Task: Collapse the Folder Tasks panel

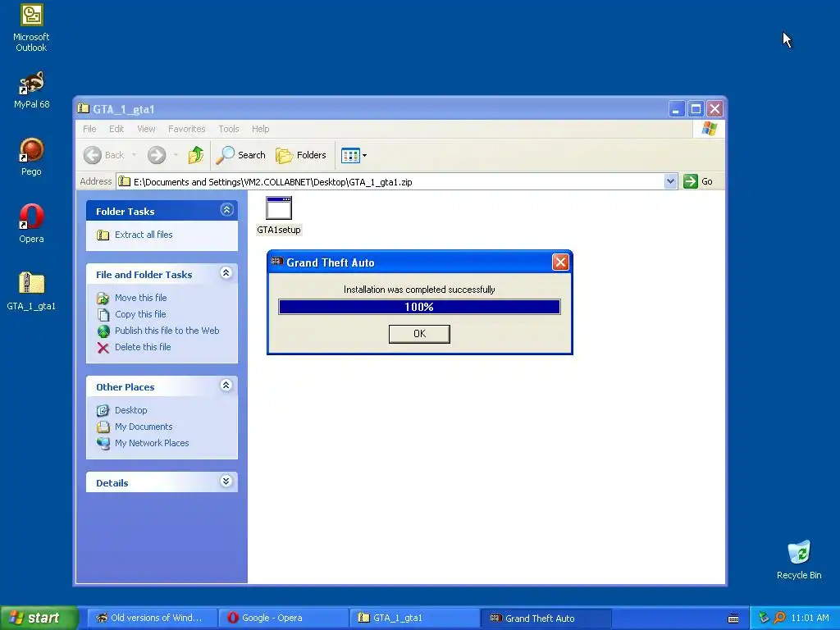Action: pyautogui.click(x=226, y=209)
